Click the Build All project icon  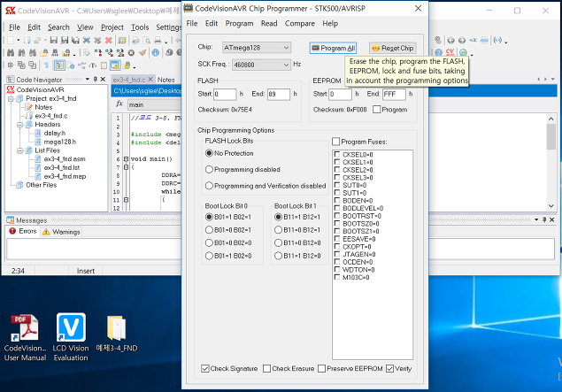[120, 53]
